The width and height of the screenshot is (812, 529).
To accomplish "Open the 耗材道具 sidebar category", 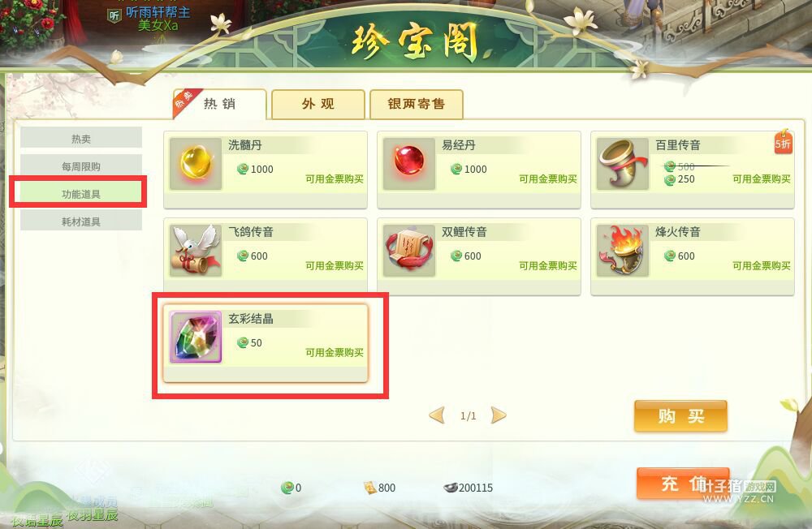I will pyautogui.click(x=81, y=221).
